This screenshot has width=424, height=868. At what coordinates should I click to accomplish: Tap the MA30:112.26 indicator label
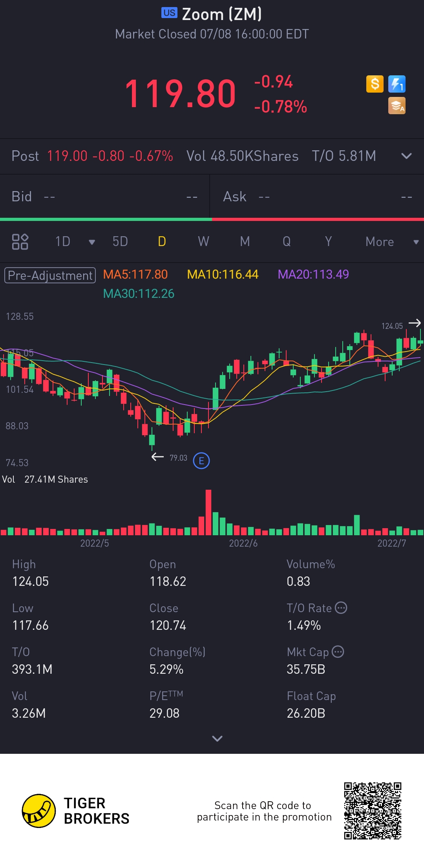tap(139, 294)
